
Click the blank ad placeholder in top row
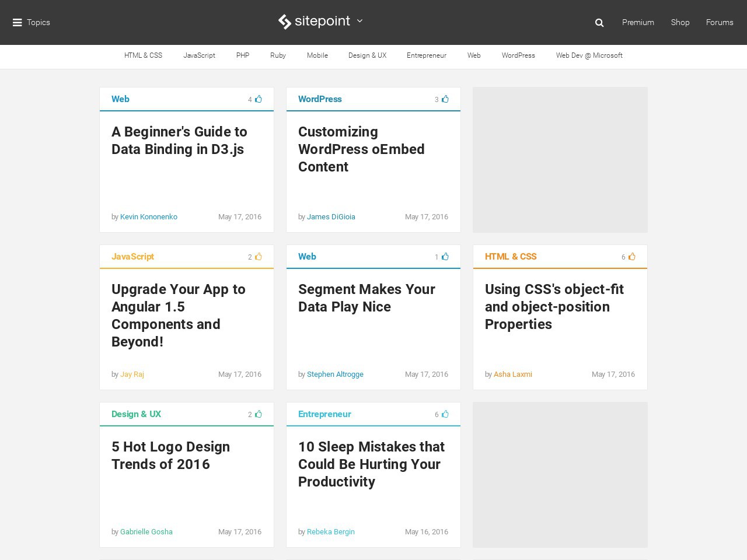(x=560, y=160)
